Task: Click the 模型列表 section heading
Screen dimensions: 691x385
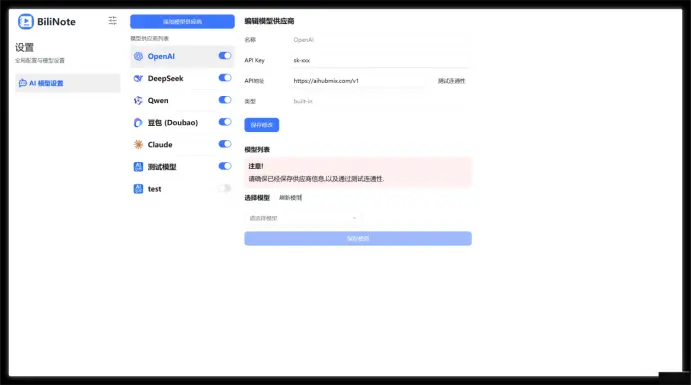Action: pyautogui.click(x=257, y=149)
